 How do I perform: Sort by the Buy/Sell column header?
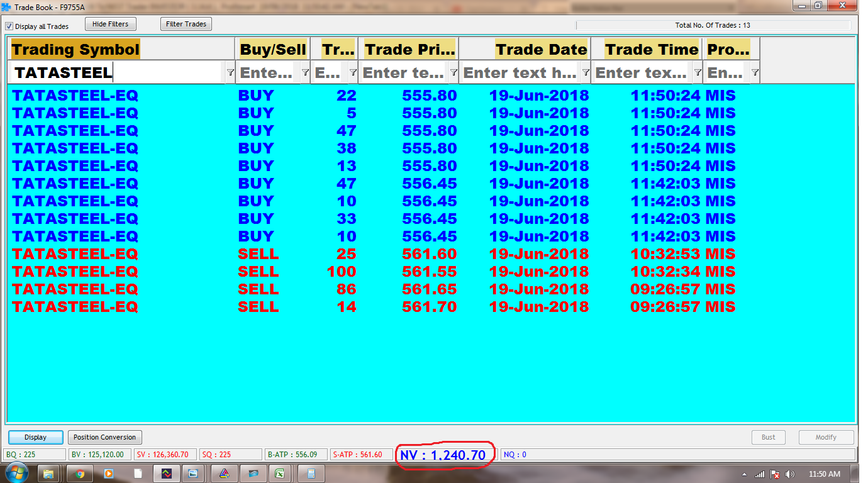(x=273, y=49)
